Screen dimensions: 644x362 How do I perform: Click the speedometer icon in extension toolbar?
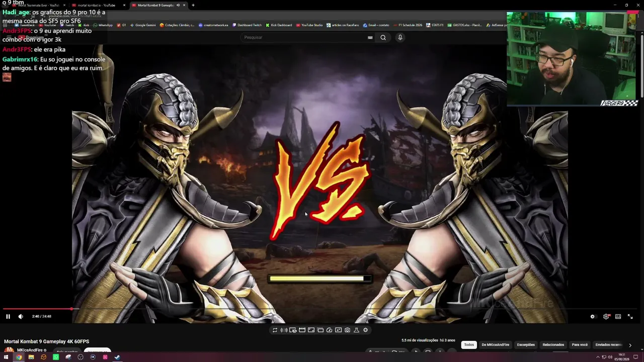pyautogui.click(x=329, y=330)
